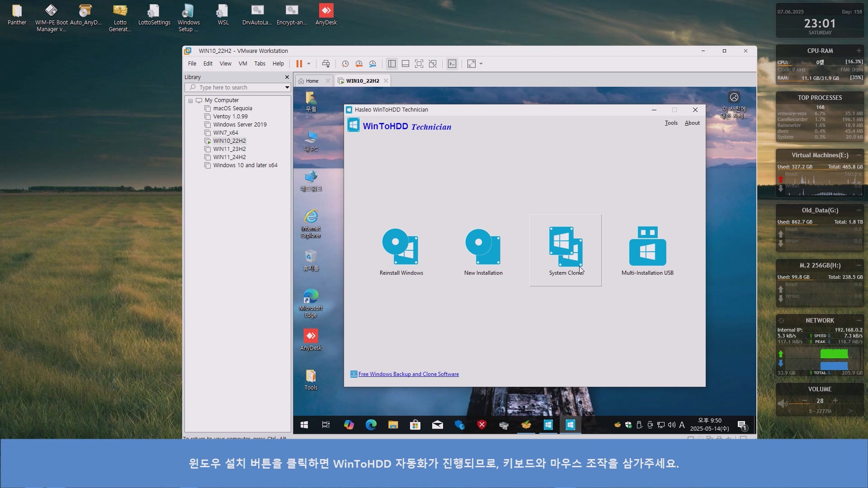Close the Library panel
This screenshot has height=488, width=868.
point(287,77)
